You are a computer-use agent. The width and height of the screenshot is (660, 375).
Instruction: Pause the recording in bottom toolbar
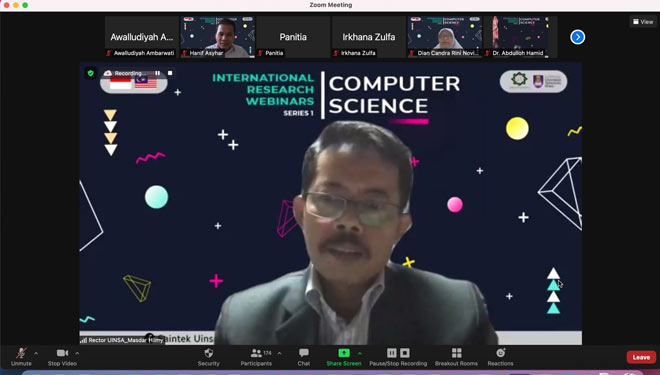tap(392, 353)
